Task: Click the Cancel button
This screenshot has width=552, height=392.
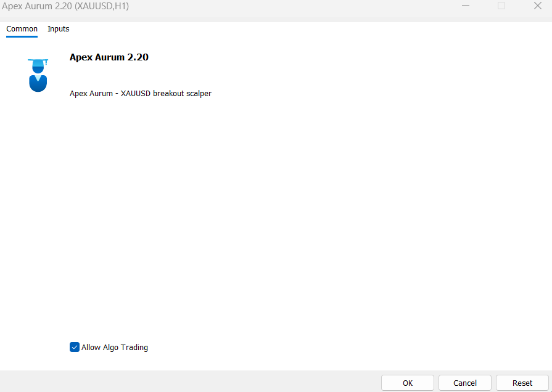Action: [465, 383]
